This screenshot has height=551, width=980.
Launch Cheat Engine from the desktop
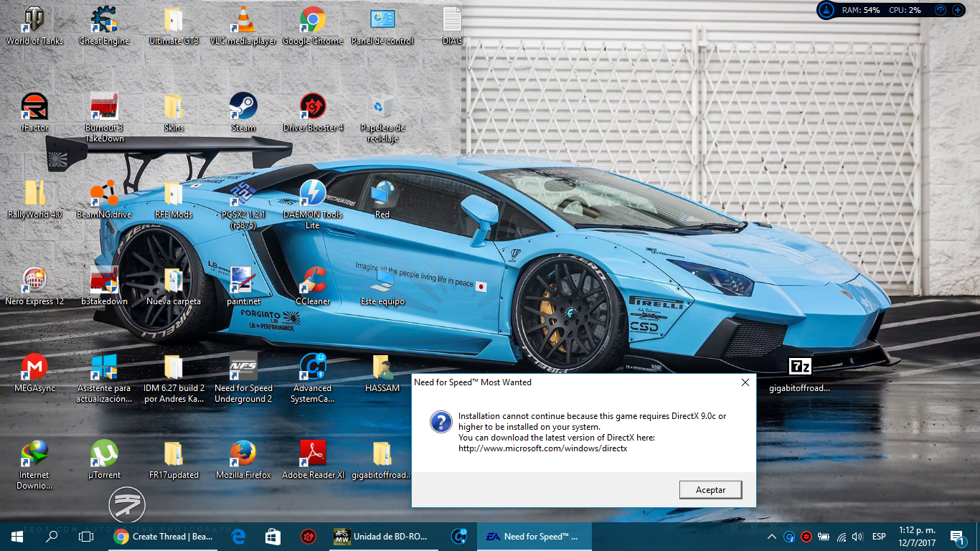104,26
